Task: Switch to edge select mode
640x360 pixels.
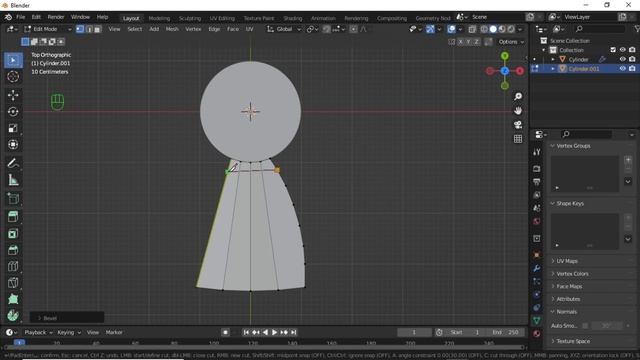Action: [x=89, y=29]
